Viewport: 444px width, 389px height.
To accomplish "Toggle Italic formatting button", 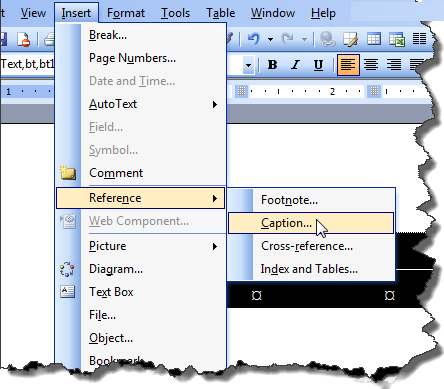I will (295, 65).
